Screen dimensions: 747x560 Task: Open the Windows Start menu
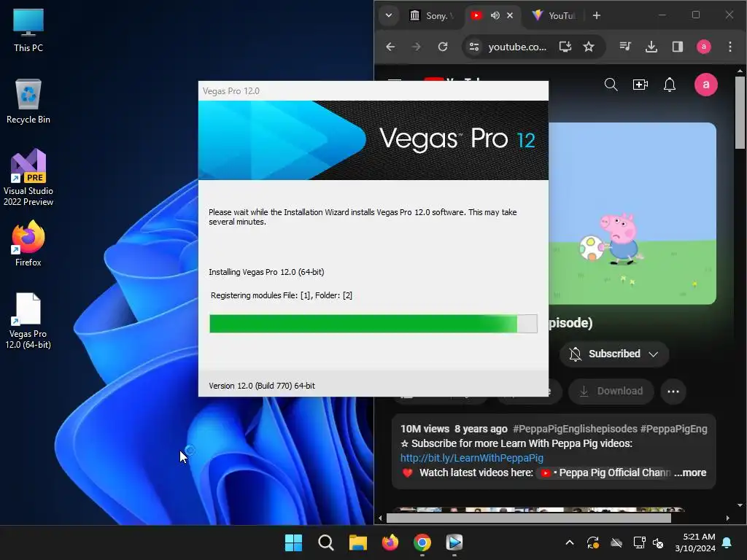293,542
